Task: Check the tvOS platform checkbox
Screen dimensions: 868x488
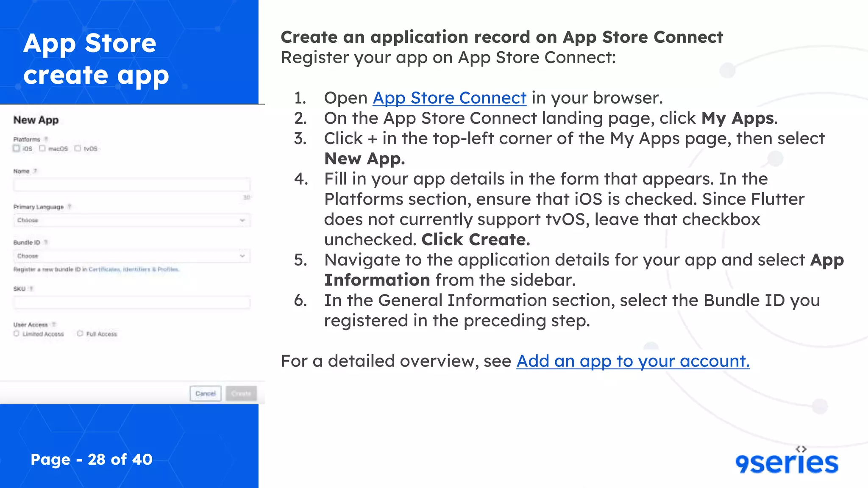Action: (x=78, y=148)
